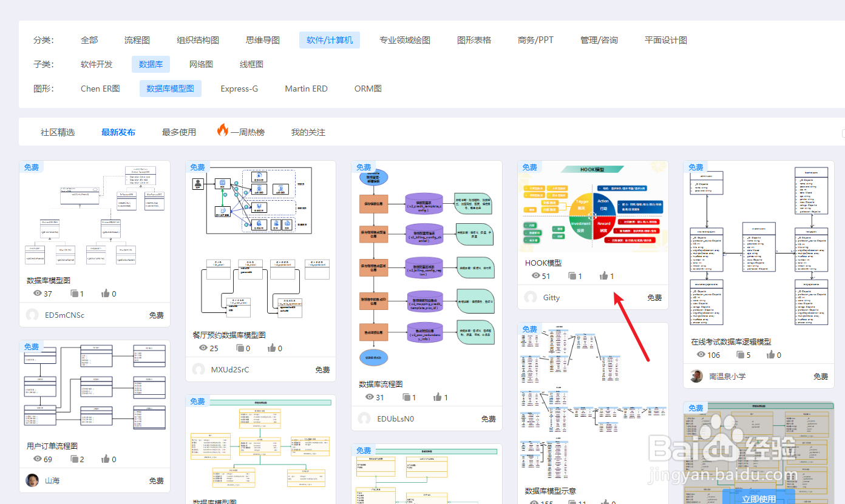Open the 我的关注 tab

[308, 132]
